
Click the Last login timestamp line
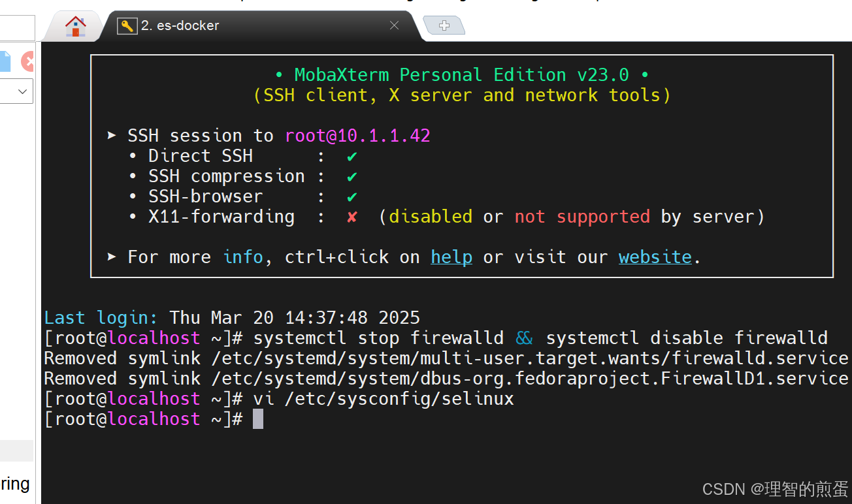tap(232, 318)
